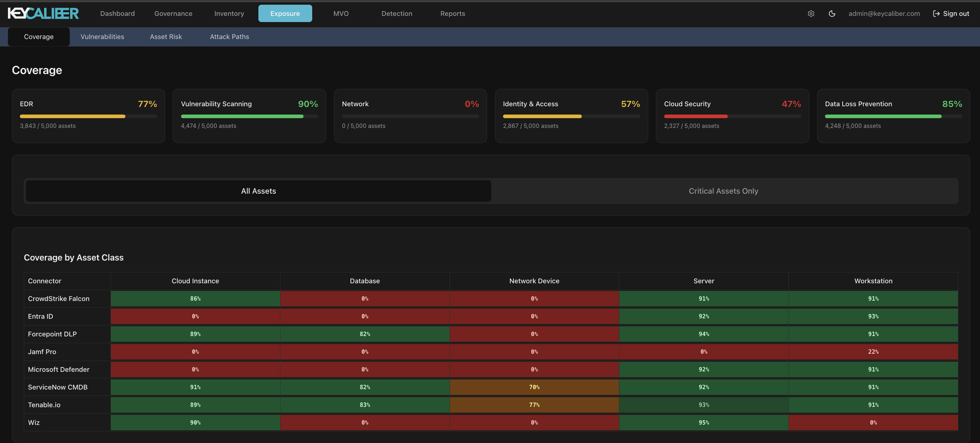Open the Dashboard menu

117,14
